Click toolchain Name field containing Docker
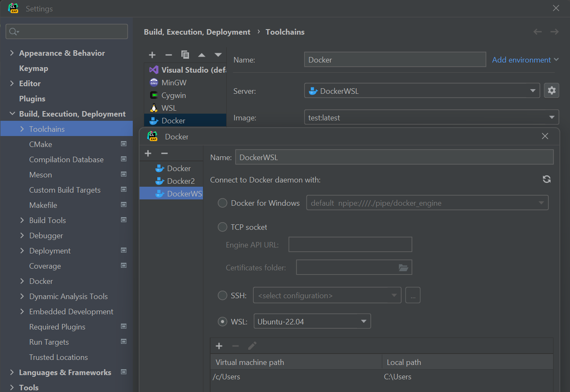Viewport: 570px width, 392px height. [x=395, y=60]
